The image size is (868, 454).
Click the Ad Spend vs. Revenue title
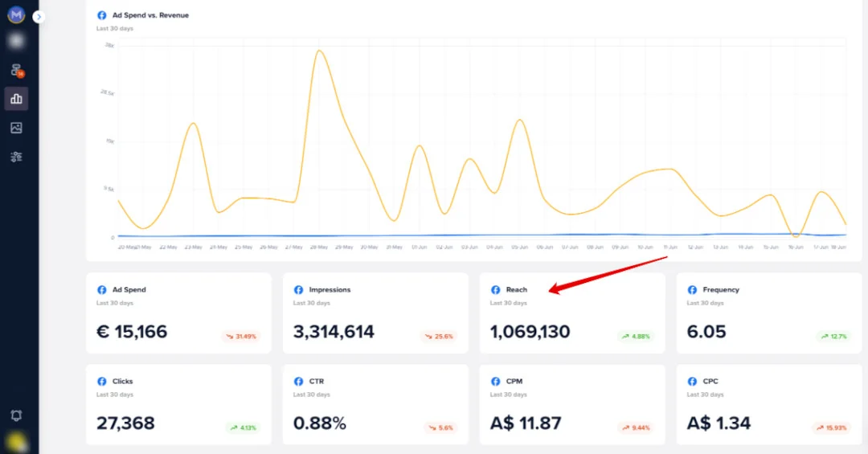[x=150, y=15]
